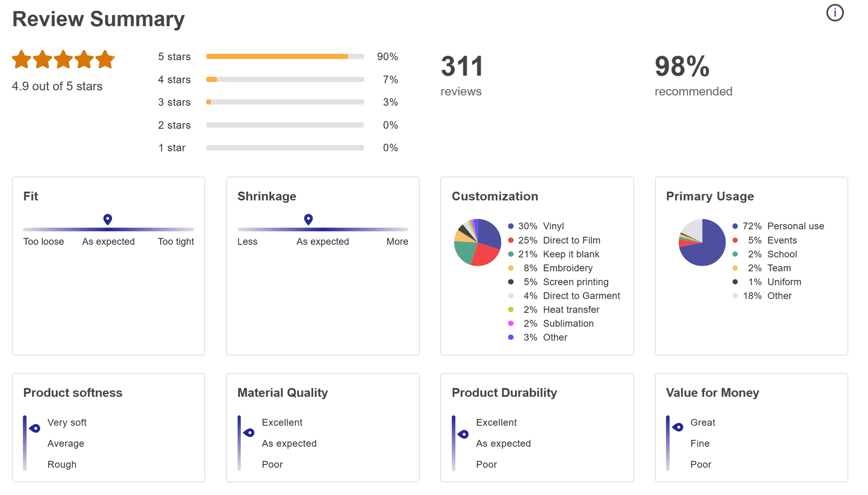Click the 311 reviews count
The image size is (868, 495).
[462, 67]
